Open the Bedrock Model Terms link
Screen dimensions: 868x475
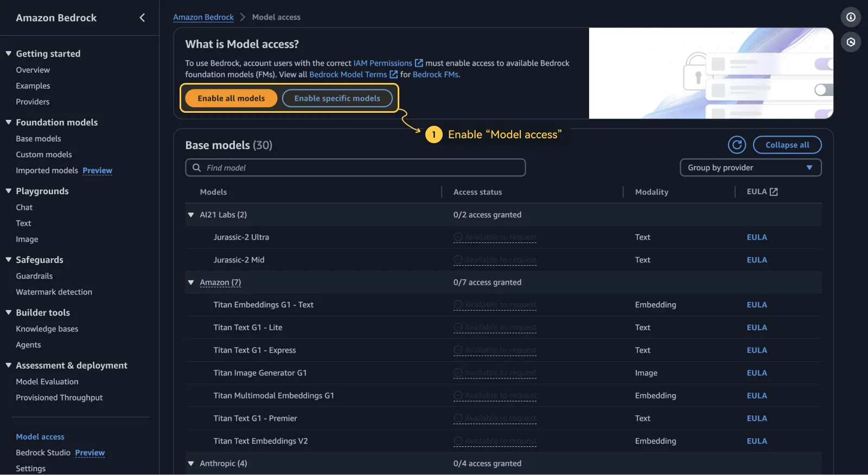click(348, 75)
